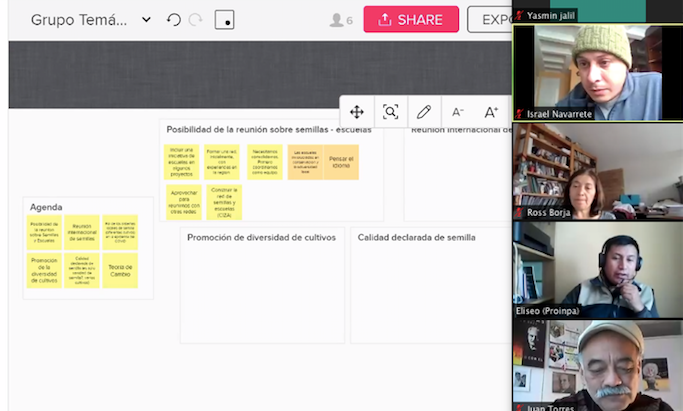Image resolution: width=683 pixels, height=411 pixels.
Task: Open the board background settings icon
Action: click(224, 20)
